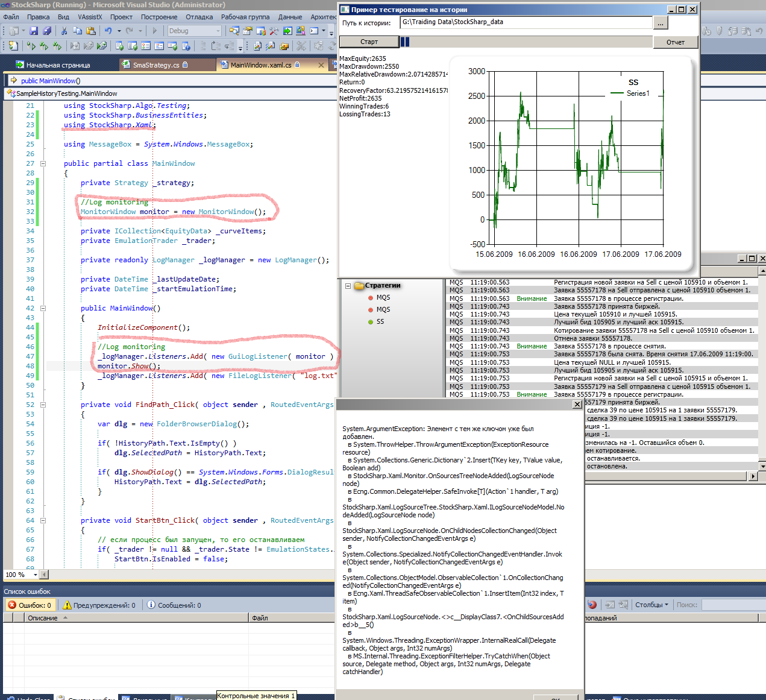Open Solution Explorer from the toolbar icon
The image size is (766, 700).
click(x=234, y=31)
